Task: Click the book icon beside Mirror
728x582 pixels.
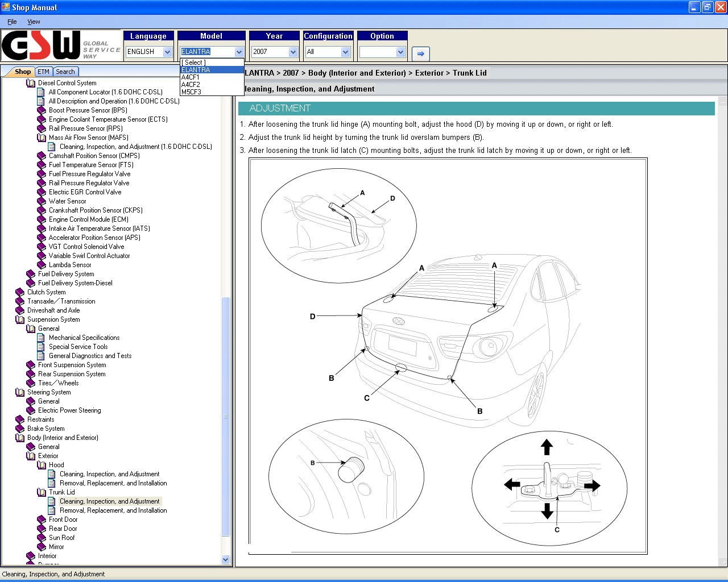Action: [42, 547]
